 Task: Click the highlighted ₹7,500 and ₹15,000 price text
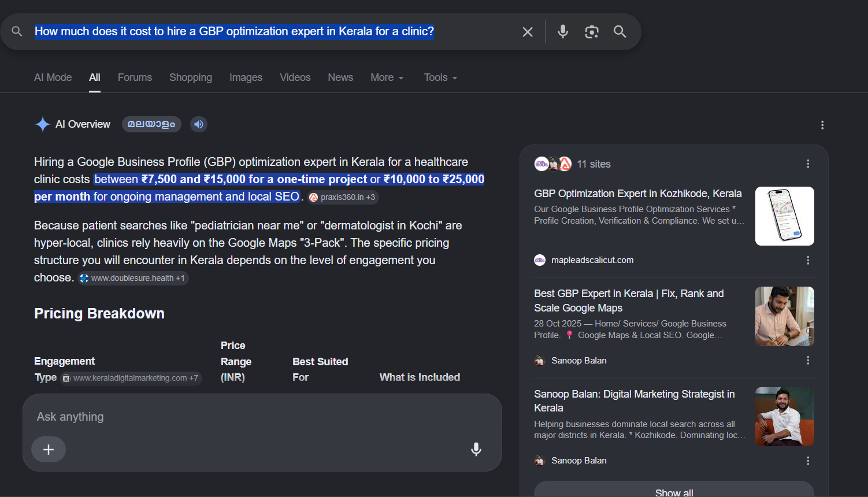pos(254,179)
